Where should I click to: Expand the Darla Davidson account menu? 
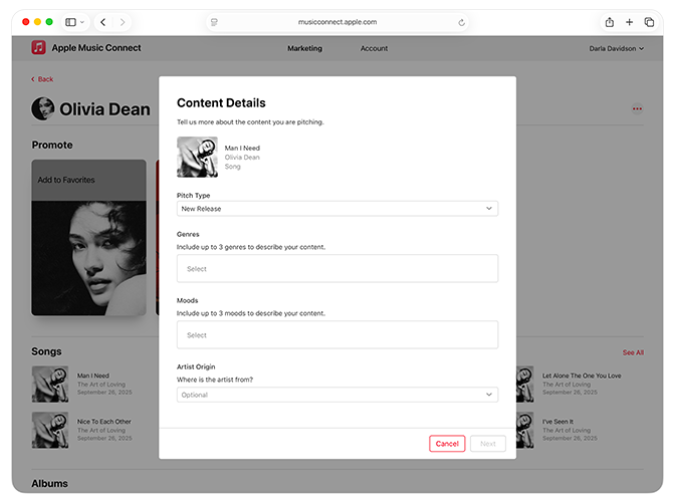pos(616,48)
